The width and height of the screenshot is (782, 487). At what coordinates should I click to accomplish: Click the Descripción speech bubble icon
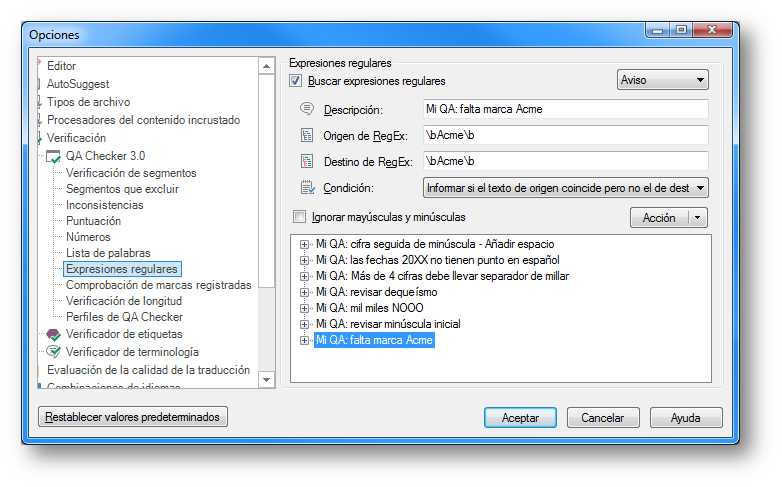pyautogui.click(x=307, y=109)
